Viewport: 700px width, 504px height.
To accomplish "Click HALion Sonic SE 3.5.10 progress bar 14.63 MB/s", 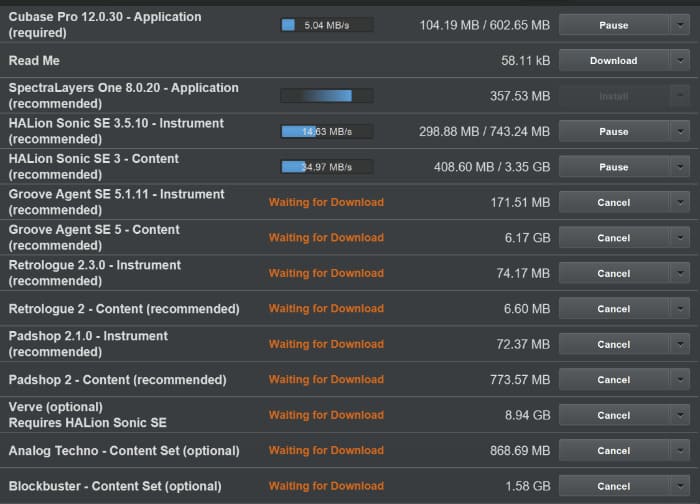I will click(x=327, y=131).
